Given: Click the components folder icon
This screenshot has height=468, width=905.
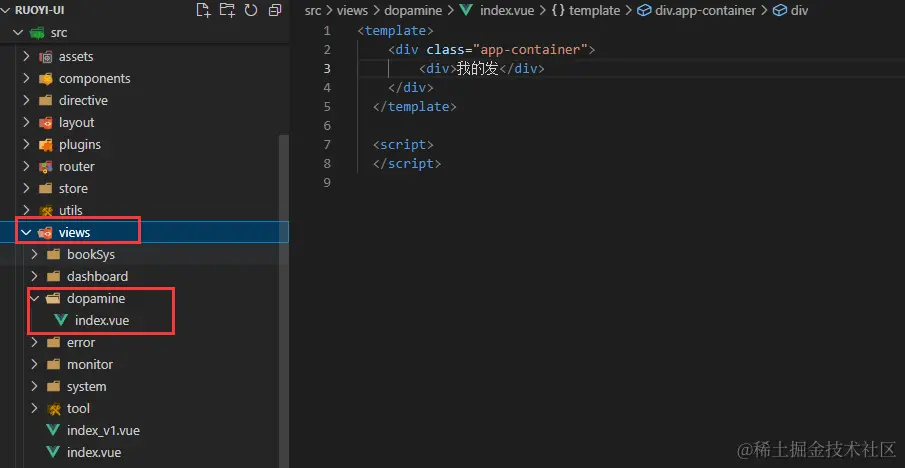Looking at the screenshot, I should pyautogui.click(x=46, y=78).
